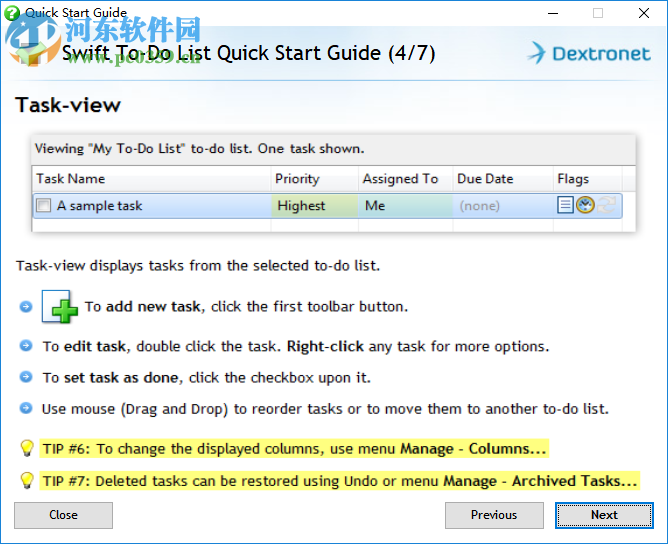Click bullet arrow beside add new task
Image resolution: width=668 pixels, height=544 pixels.
pyautogui.click(x=26, y=306)
